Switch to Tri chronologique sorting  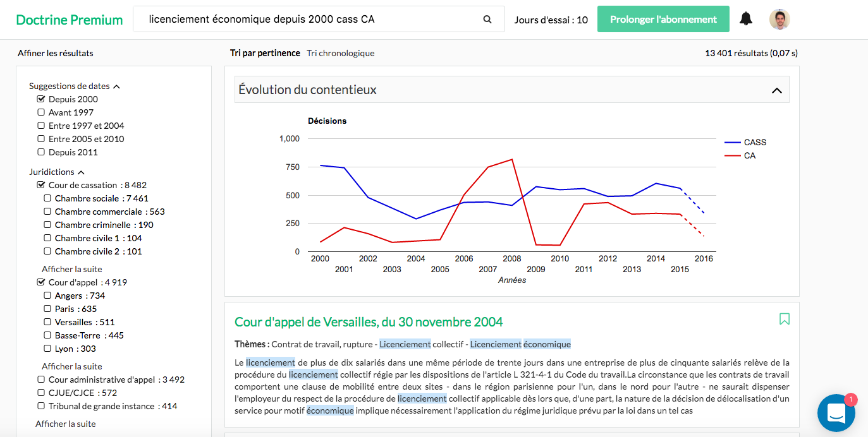[341, 53]
